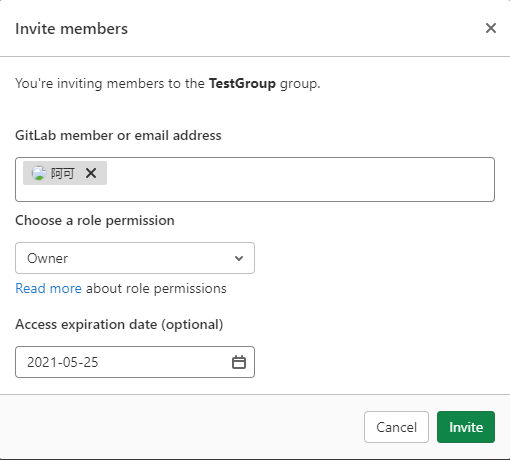Image resolution: width=510 pixels, height=460 pixels.
Task: Open the calendar date picker icon
Action: pyautogui.click(x=239, y=362)
